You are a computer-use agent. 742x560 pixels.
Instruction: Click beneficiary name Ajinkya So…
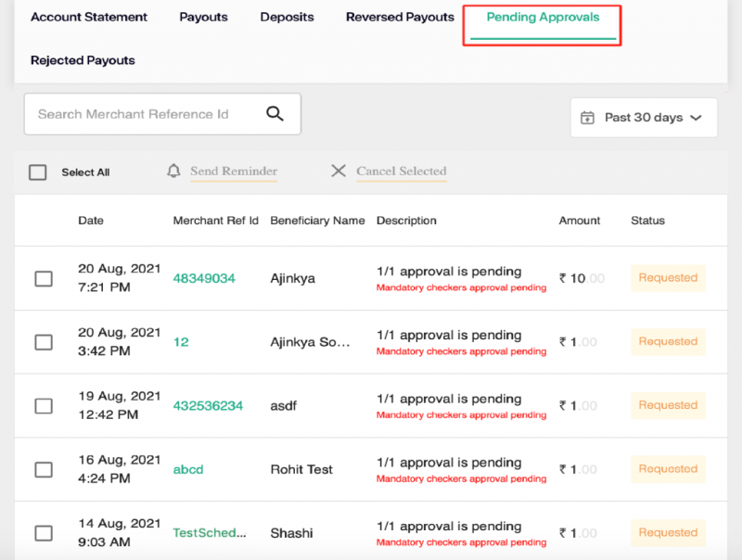310,342
